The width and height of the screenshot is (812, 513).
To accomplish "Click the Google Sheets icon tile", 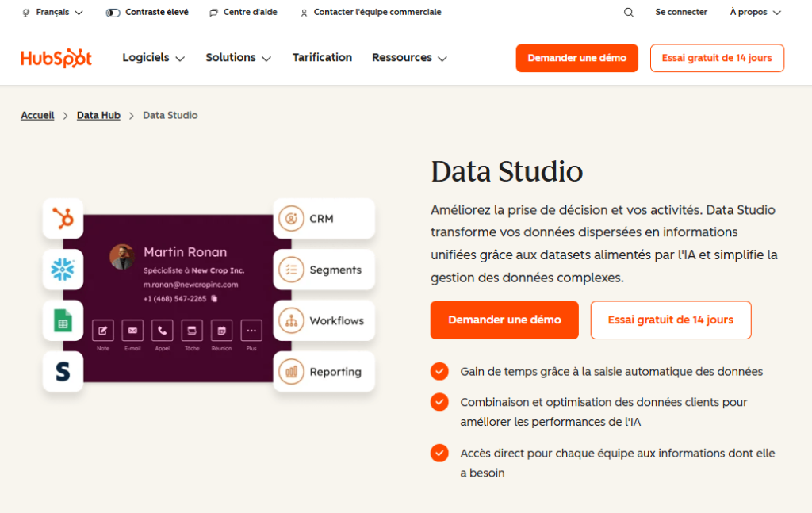I will point(63,320).
